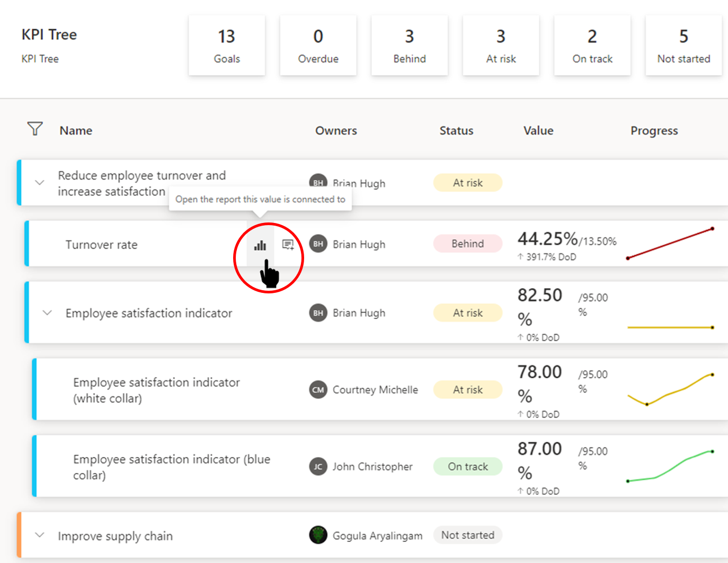Click the Owners column header

(x=336, y=130)
